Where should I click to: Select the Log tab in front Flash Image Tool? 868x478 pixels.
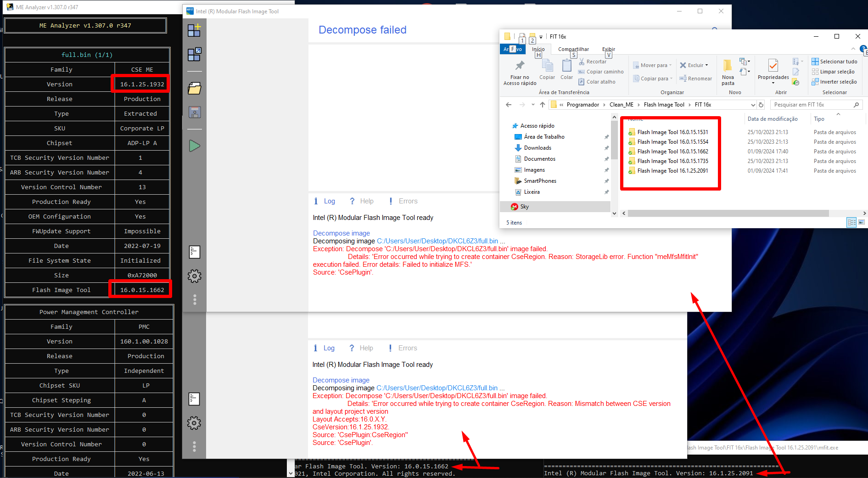(x=325, y=201)
